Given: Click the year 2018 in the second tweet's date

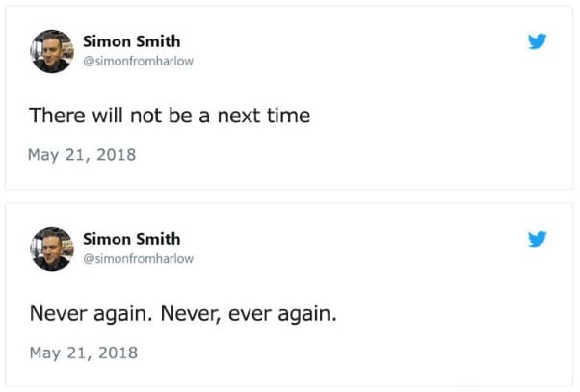Looking at the screenshot, I should [118, 353].
